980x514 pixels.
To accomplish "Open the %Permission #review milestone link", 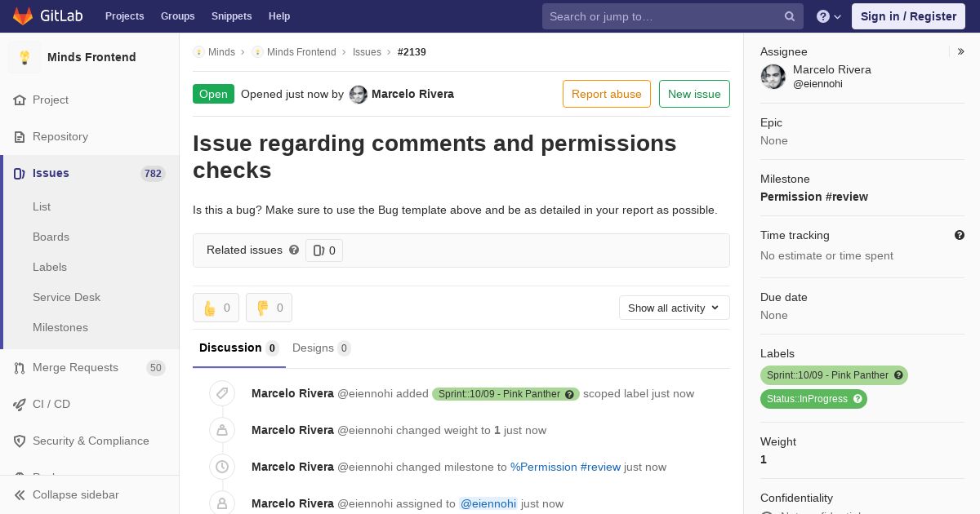I will point(565,467).
